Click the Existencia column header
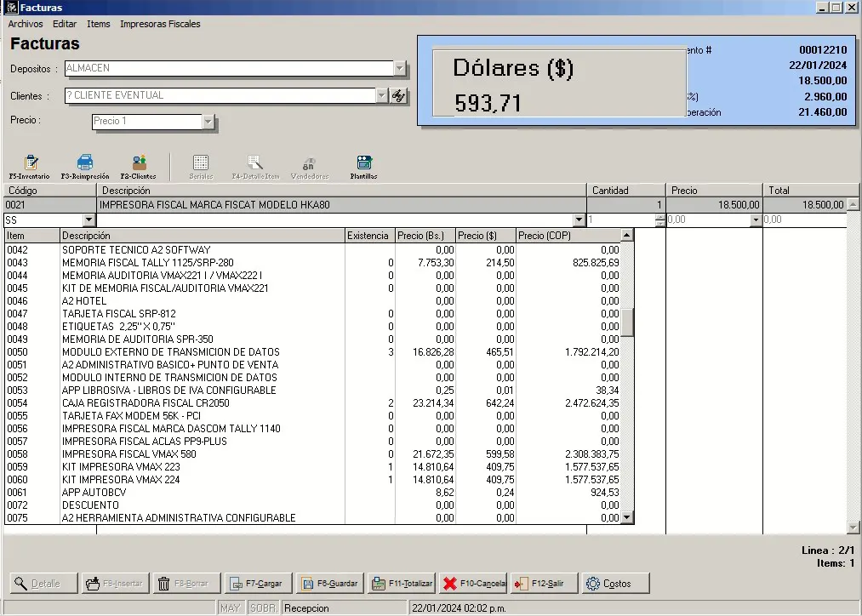 [x=370, y=236]
